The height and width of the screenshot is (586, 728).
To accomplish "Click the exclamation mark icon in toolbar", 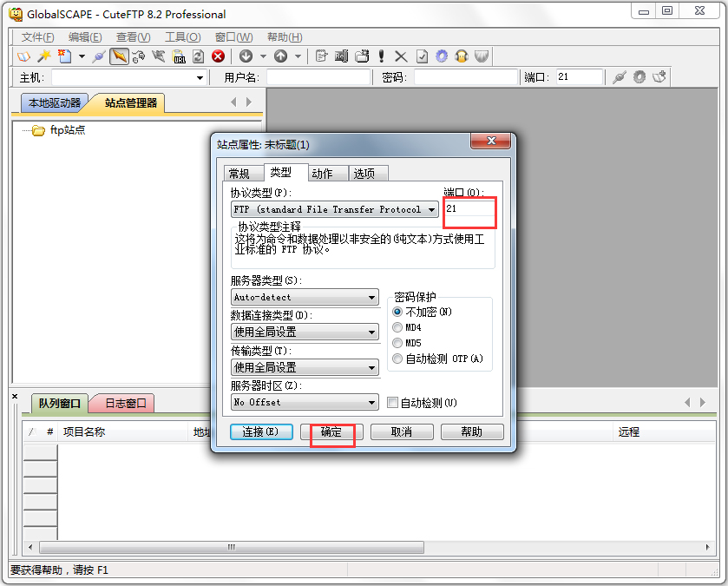I will coord(382,56).
